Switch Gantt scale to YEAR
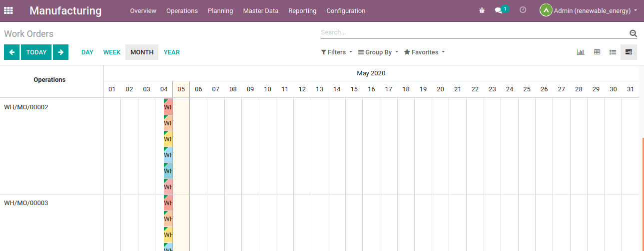Screen dimensions: 644x251 click(171, 52)
